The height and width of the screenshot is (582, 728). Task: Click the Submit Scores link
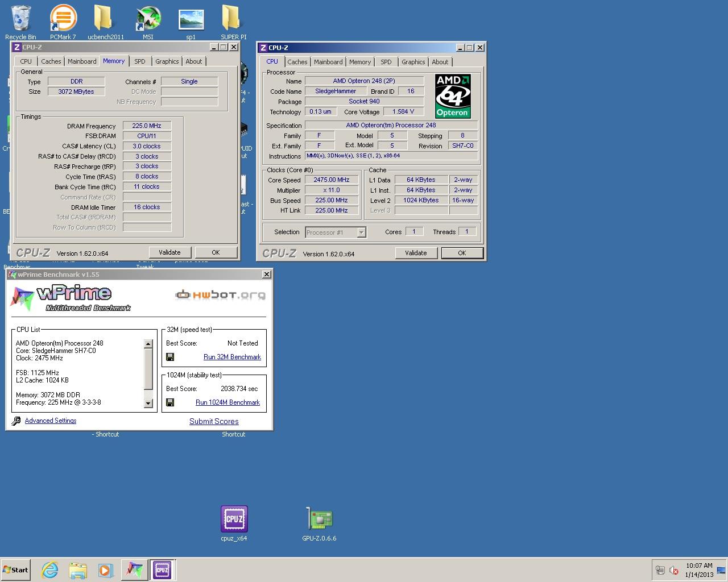point(214,421)
